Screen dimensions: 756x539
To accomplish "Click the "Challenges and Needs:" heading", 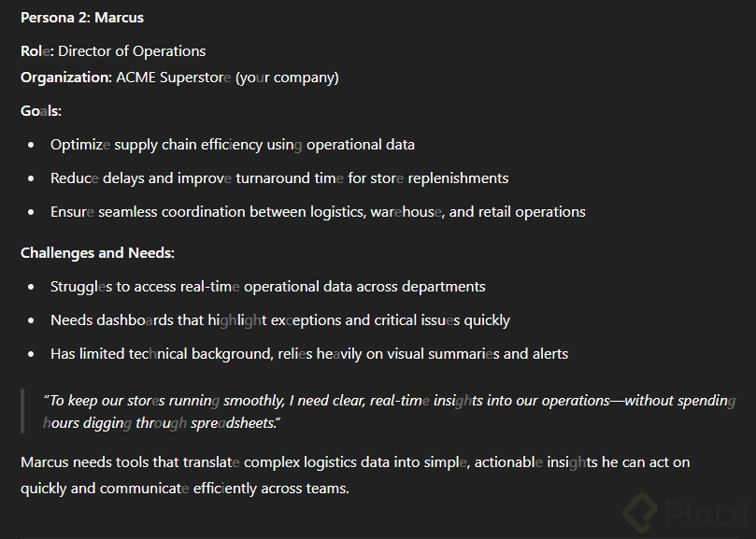I will [97, 252].
